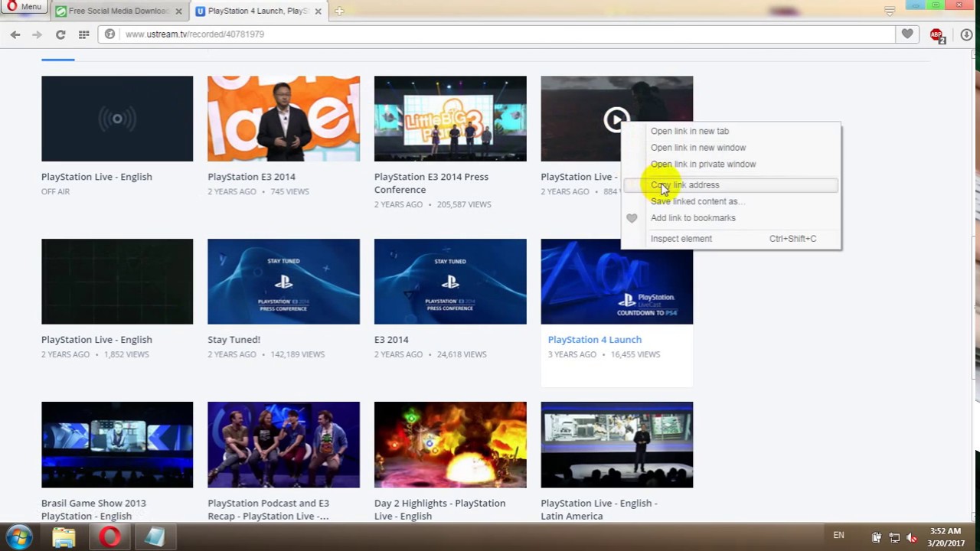Switch to the Free Social Media Download tab
Image resolution: width=980 pixels, height=551 pixels.
115,11
